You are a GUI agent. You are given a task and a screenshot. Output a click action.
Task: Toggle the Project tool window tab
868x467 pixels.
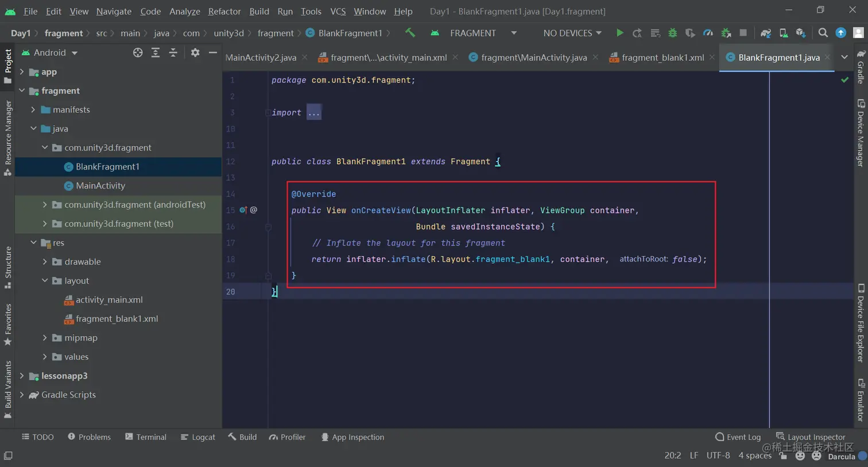8,65
